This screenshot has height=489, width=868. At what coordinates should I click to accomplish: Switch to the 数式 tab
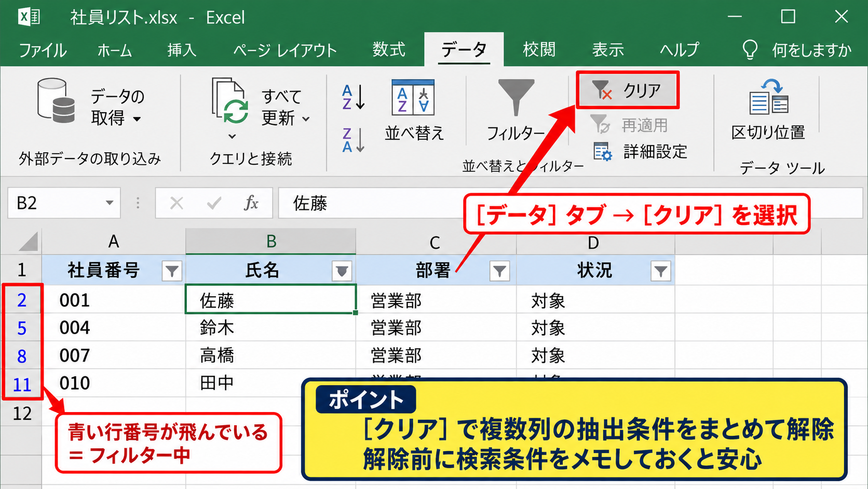pyautogui.click(x=389, y=50)
